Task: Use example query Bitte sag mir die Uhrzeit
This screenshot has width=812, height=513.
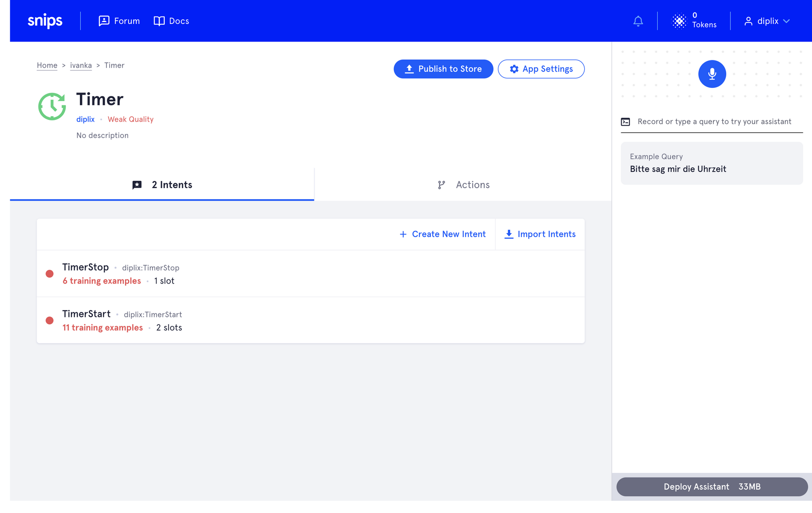Action: pyautogui.click(x=712, y=163)
